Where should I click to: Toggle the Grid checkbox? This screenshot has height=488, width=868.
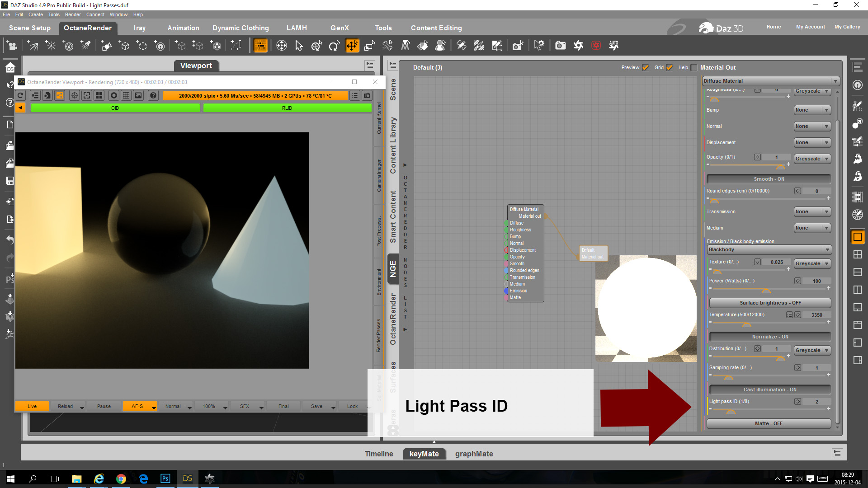670,68
